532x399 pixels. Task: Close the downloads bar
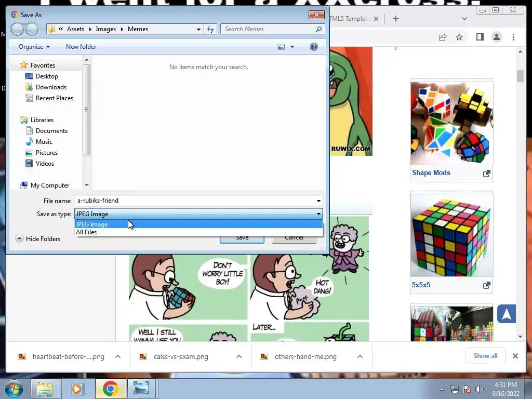point(515,356)
